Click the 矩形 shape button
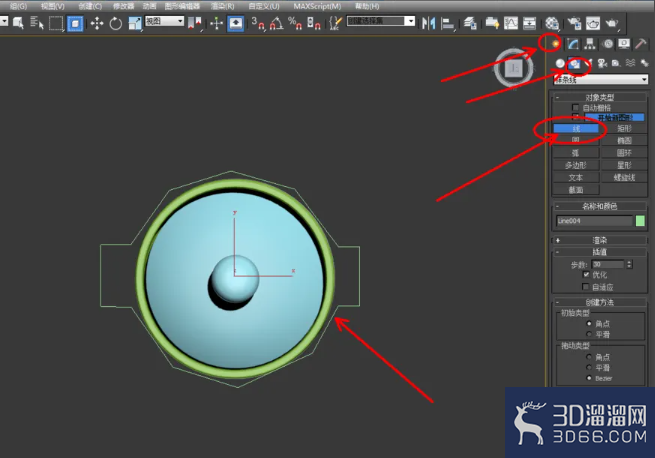The height and width of the screenshot is (458, 655). pos(624,128)
